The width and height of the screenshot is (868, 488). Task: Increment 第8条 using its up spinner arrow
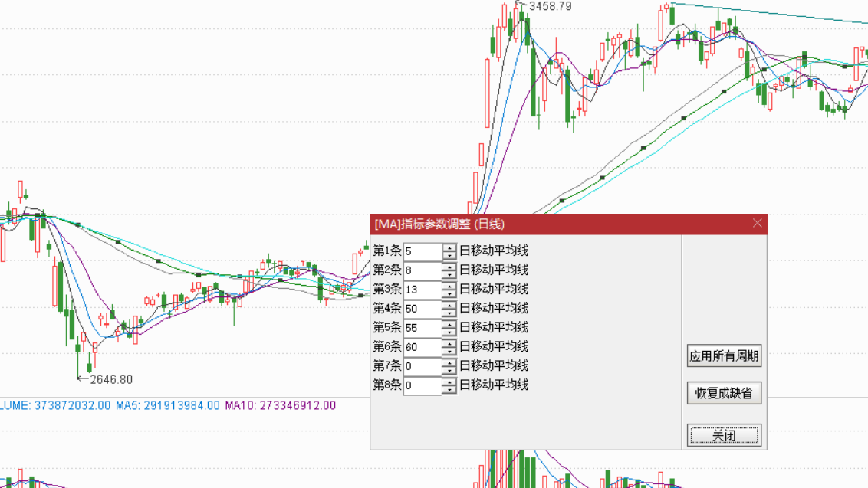coord(449,382)
